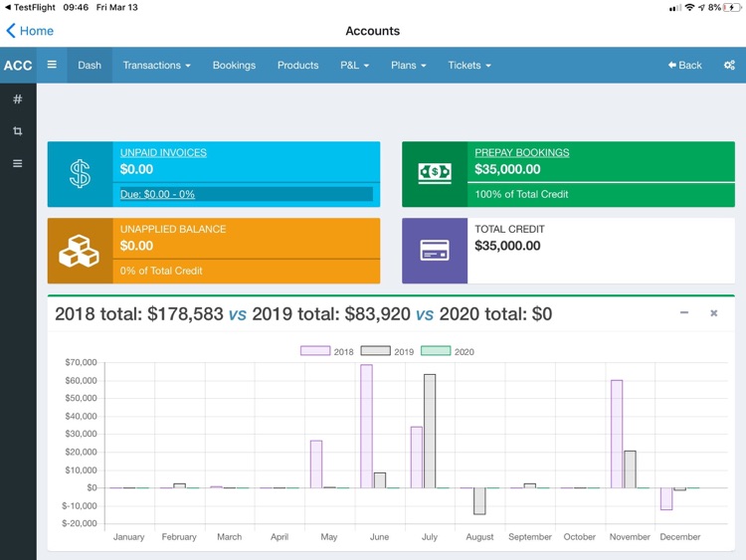Click the money bill icon tile

point(435,174)
